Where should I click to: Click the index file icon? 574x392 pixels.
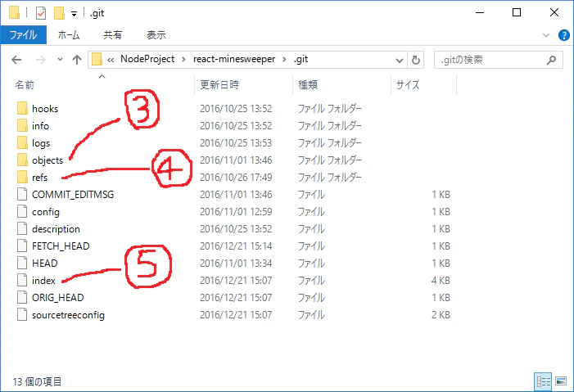pos(22,281)
